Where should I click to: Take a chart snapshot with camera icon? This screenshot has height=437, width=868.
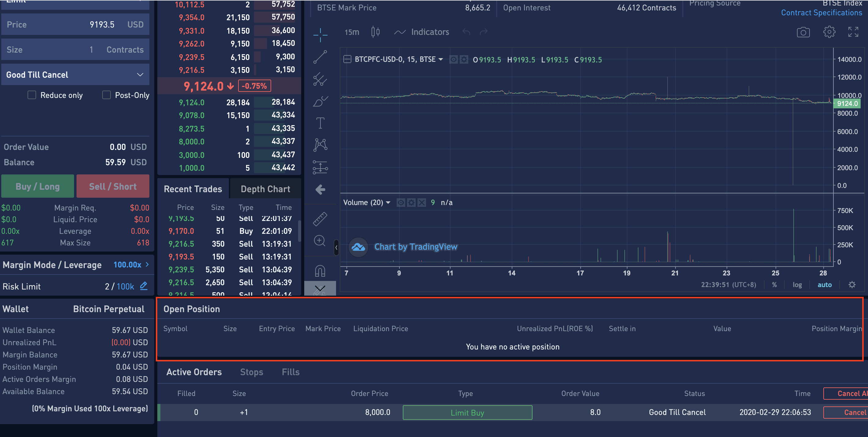point(803,32)
